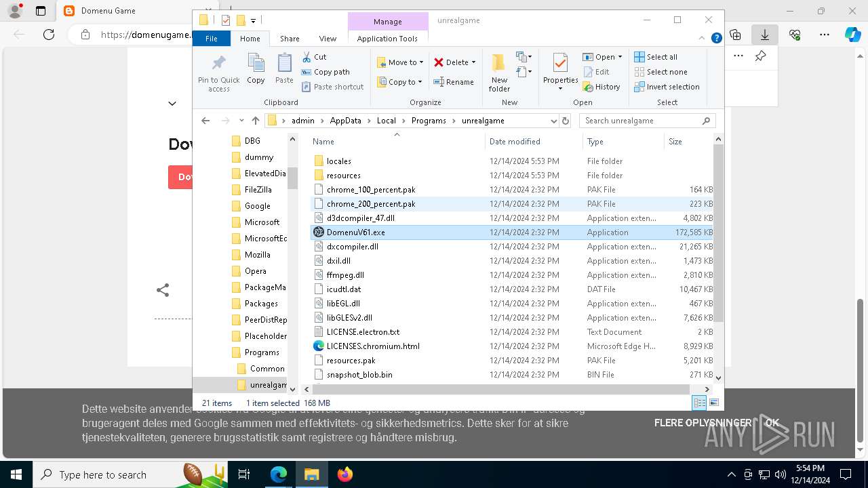Click the search magnifier icon in Explorer
Screen dimensions: 868x488
[706, 121]
